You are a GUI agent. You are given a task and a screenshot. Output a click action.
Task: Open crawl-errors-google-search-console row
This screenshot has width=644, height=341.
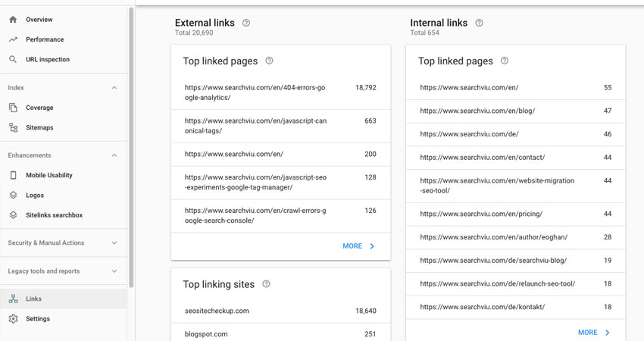pyautogui.click(x=280, y=216)
